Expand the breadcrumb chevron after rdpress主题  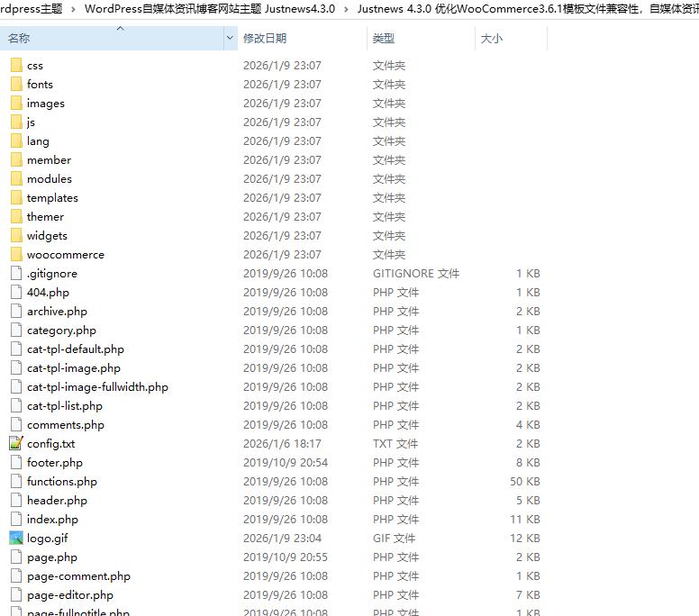(73, 9)
